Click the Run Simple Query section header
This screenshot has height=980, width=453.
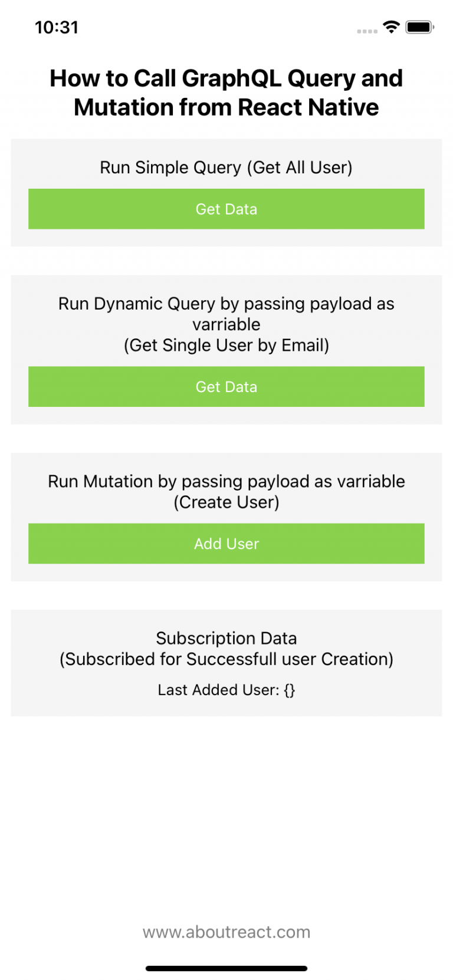pos(226,167)
